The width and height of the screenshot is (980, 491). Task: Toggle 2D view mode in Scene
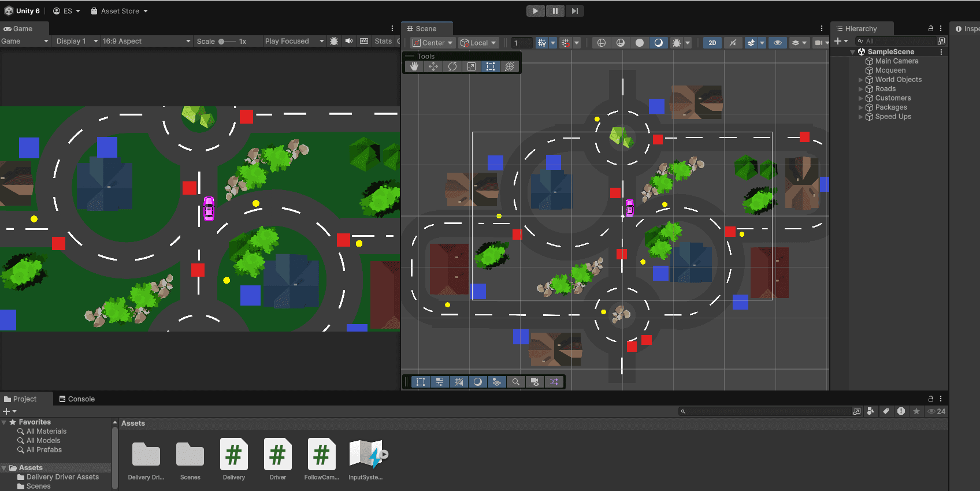point(712,43)
